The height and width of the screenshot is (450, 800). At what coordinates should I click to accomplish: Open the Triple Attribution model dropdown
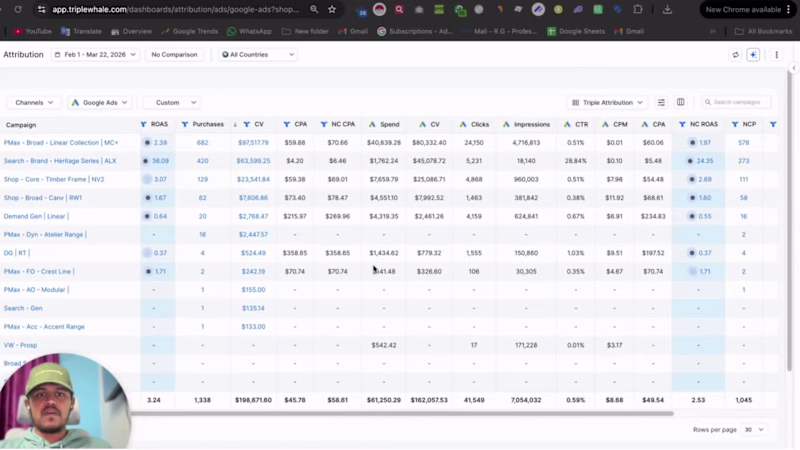pyautogui.click(x=607, y=102)
